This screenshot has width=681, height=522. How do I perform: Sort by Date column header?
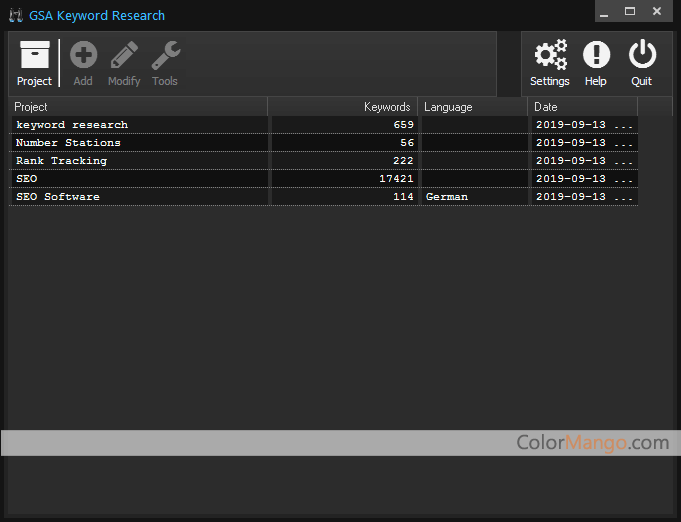[x=582, y=107]
